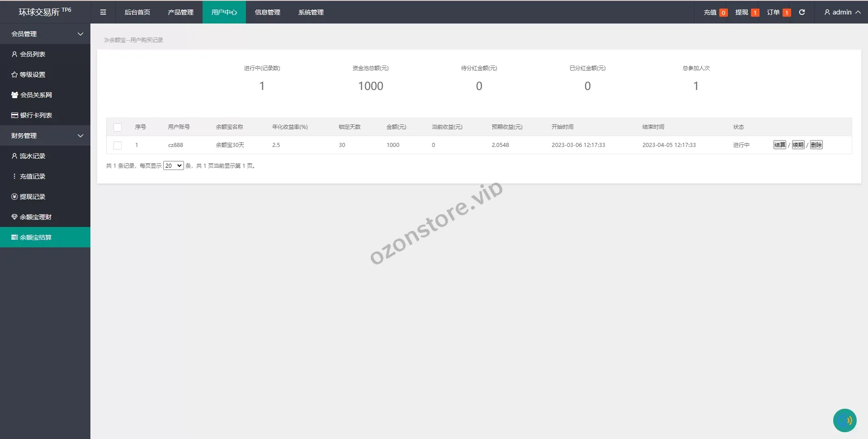Screen dimensions: 868x439
Task: Click the refresh icon in top bar
Action: click(x=802, y=12)
